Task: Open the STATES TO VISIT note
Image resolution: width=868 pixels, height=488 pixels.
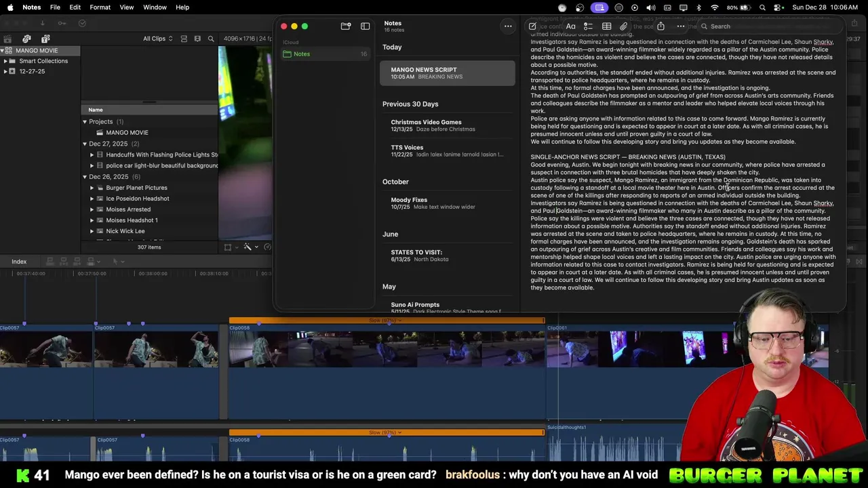Action: point(448,256)
